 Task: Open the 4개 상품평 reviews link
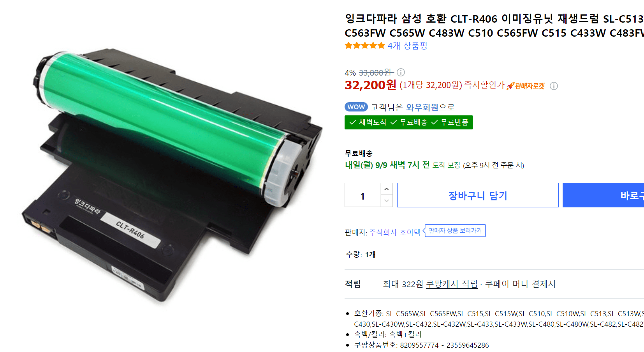tap(407, 46)
